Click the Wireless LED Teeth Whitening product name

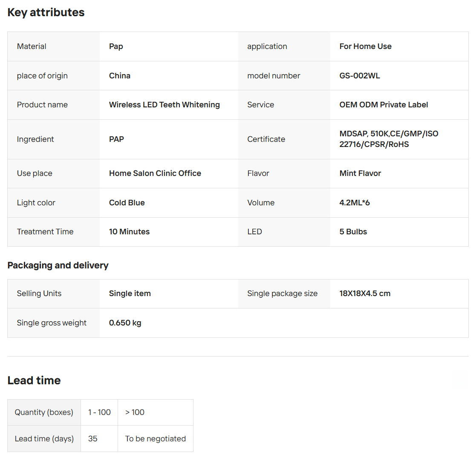[x=164, y=105]
